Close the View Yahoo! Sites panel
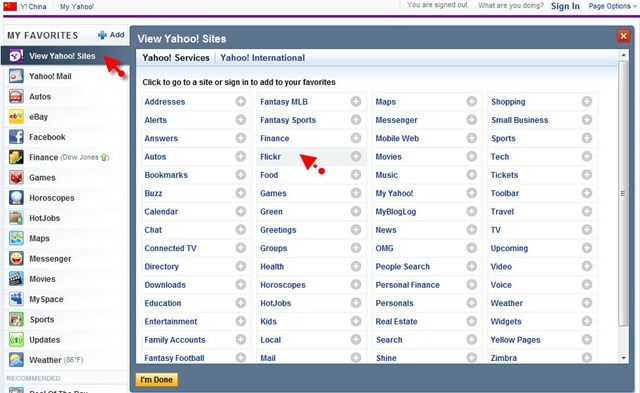This screenshot has width=640, height=393. click(x=623, y=36)
